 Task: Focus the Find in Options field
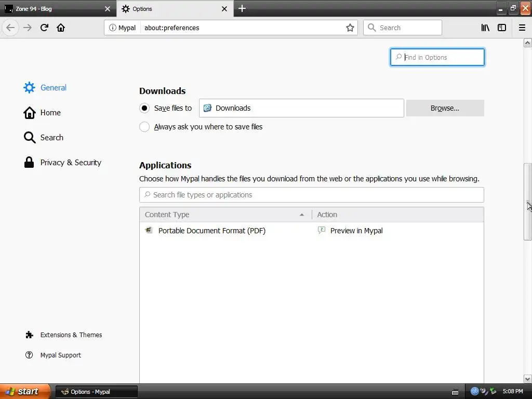tap(437, 57)
